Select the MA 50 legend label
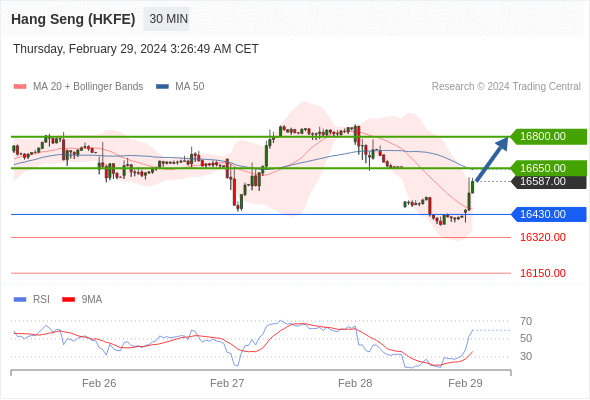 (x=190, y=87)
